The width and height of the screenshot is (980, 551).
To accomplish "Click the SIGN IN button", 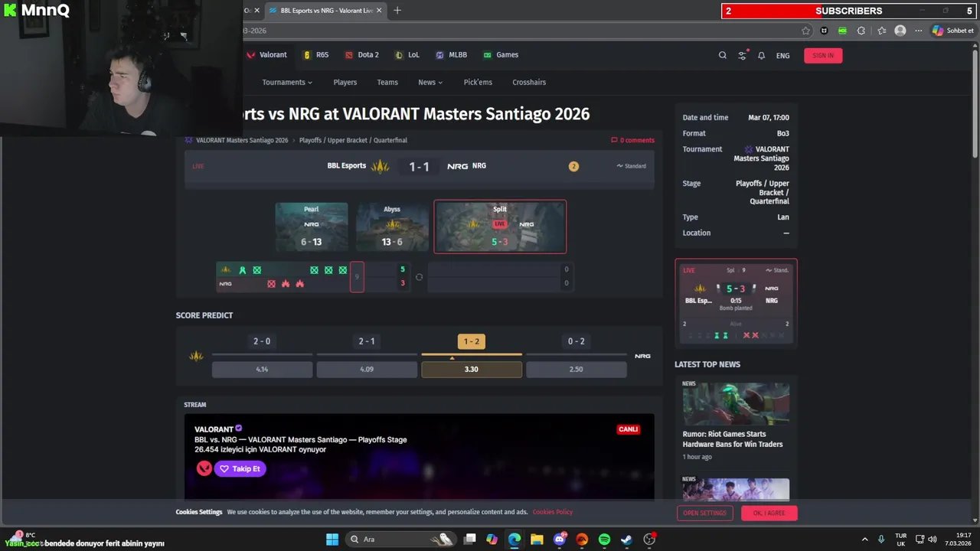I will click(x=823, y=55).
